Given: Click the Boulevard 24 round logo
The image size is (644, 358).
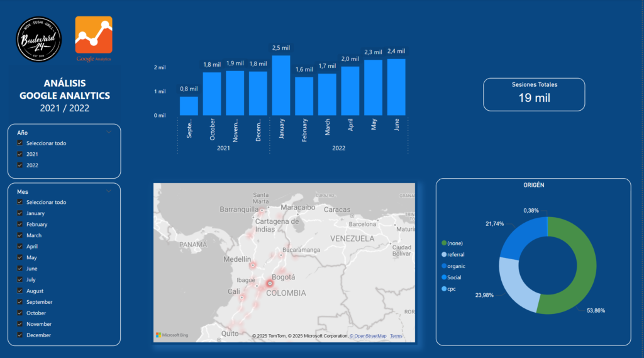Looking at the screenshot, I should pos(38,40).
